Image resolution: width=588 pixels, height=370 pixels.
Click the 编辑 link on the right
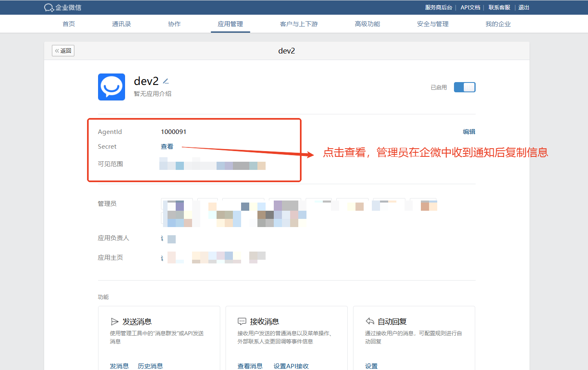469,132
